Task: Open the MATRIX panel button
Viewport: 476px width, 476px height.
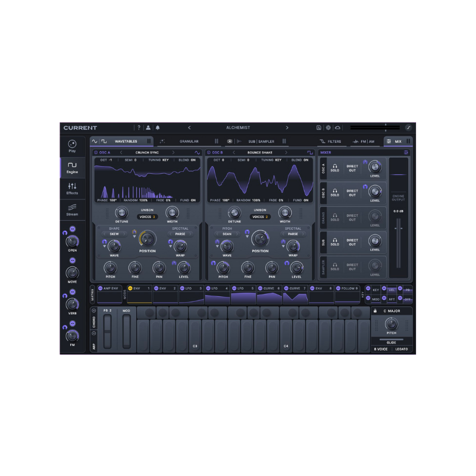Action: click(93, 295)
